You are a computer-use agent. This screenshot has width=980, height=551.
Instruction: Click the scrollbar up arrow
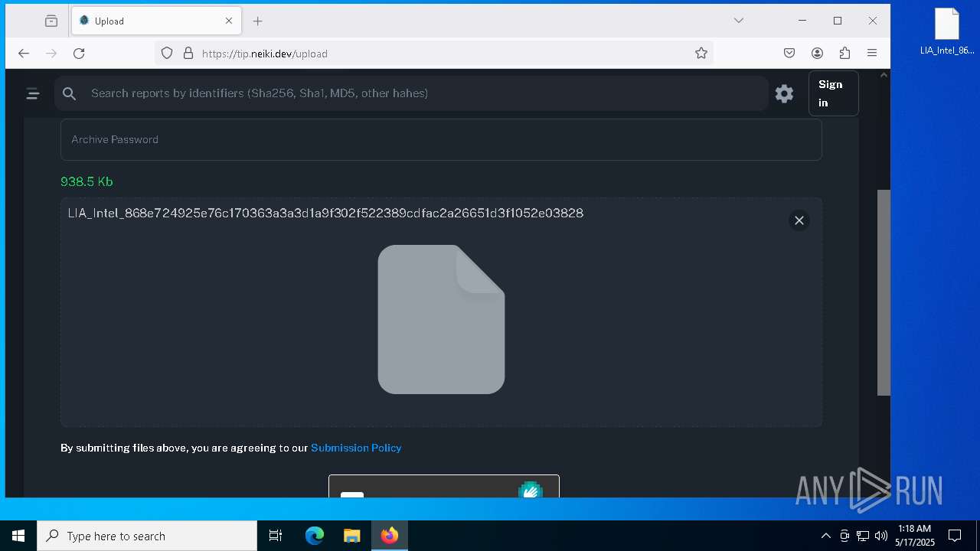pos(884,75)
